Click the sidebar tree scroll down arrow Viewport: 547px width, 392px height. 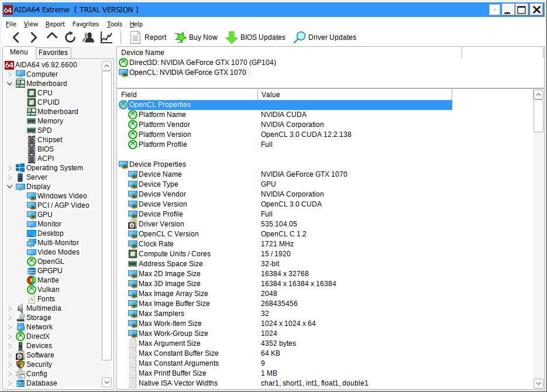tap(106, 382)
